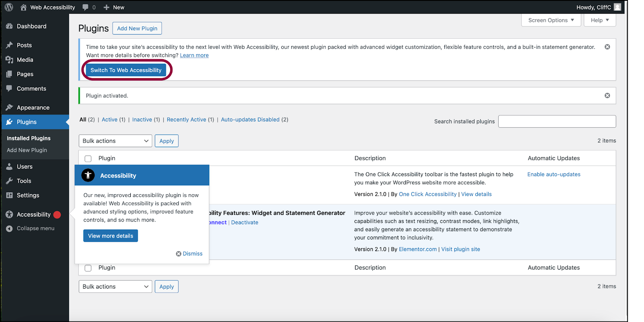Open New content menu in admin bar
Viewport: 644px width, 322px height.
[114, 7]
